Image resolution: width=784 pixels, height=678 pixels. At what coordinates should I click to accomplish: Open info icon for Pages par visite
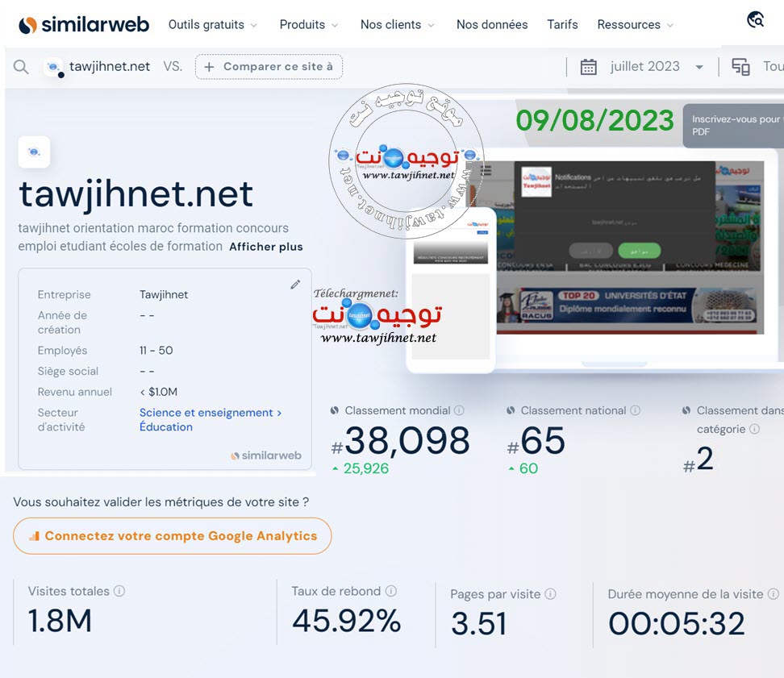[x=550, y=593]
